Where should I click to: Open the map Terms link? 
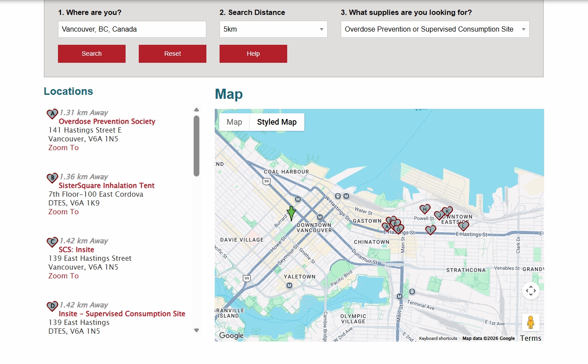click(530, 338)
